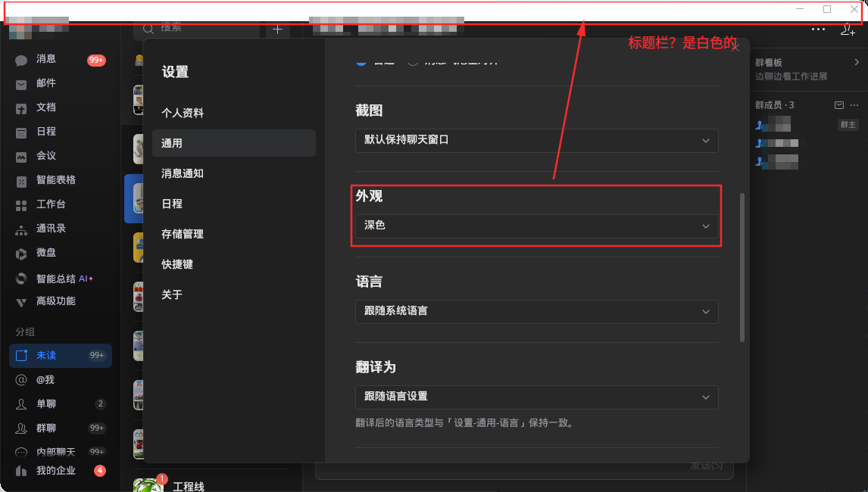Image resolution: width=868 pixels, height=492 pixels.
Task: Open the 翻译为 dropdown 跟随语言设置
Action: click(536, 397)
